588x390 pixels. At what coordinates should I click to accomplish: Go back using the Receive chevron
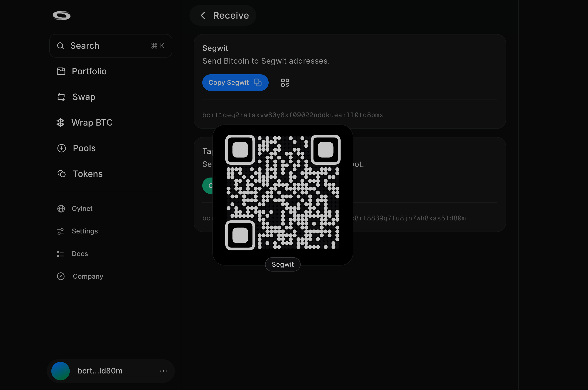203,15
